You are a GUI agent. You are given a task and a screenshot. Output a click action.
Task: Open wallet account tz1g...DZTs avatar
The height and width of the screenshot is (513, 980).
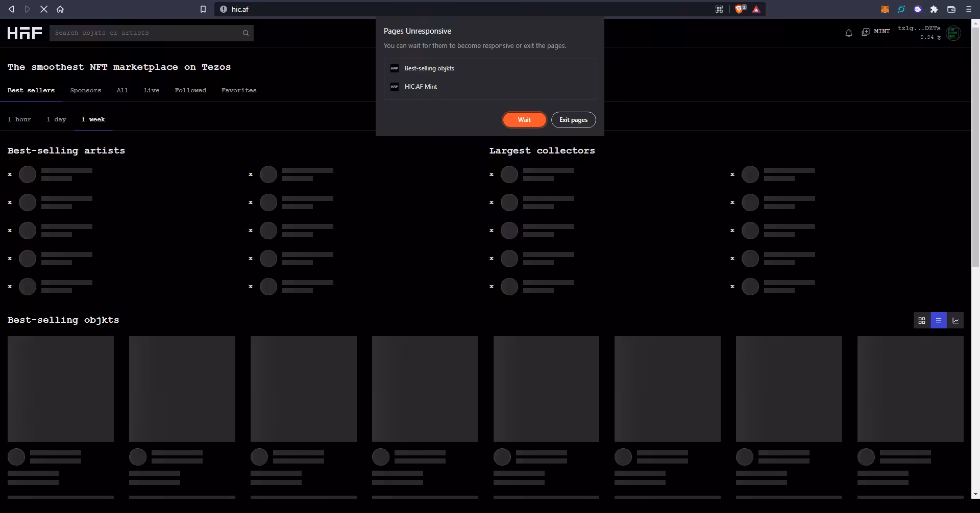point(953,33)
